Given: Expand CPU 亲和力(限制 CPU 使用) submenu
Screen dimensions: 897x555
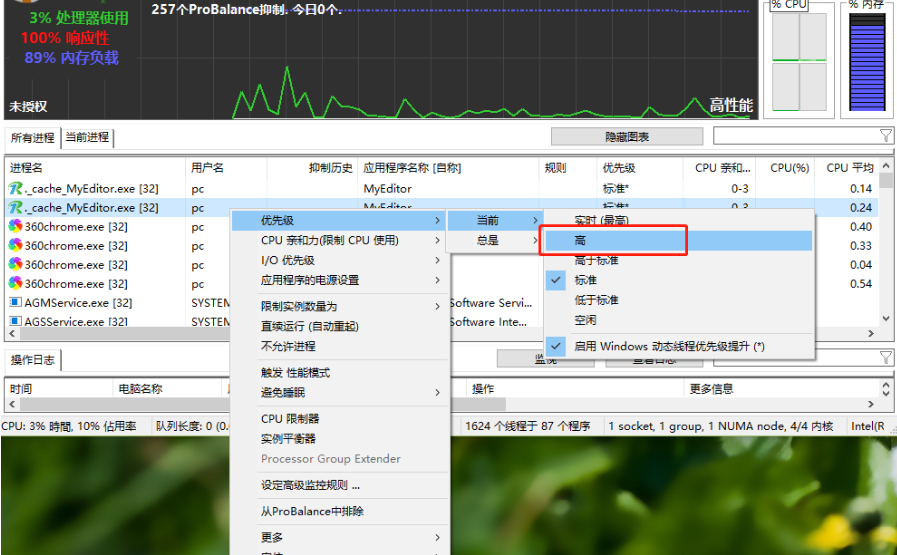Looking at the screenshot, I should point(340,240).
